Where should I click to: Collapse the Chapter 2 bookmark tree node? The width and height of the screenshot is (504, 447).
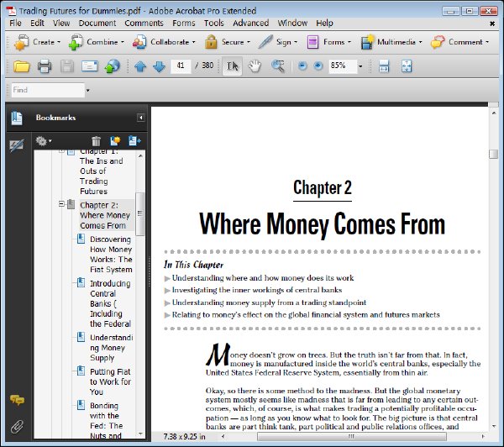[x=61, y=203]
